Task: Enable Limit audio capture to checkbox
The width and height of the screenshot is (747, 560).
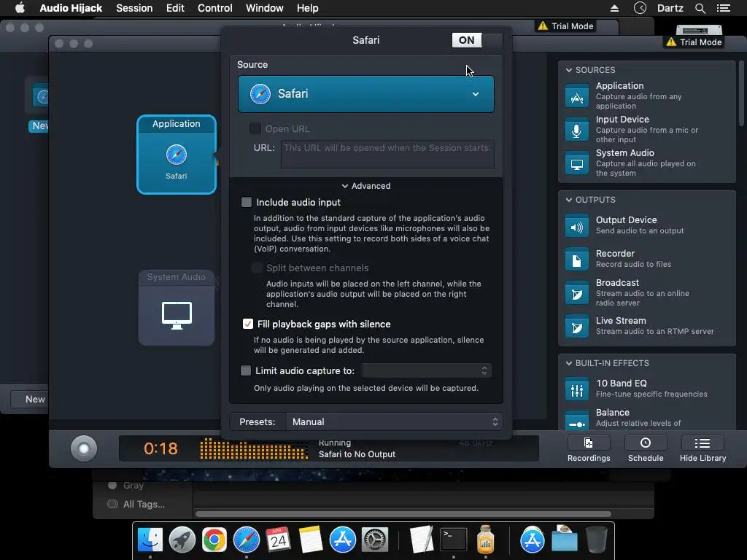Action: (x=246, y=370)
